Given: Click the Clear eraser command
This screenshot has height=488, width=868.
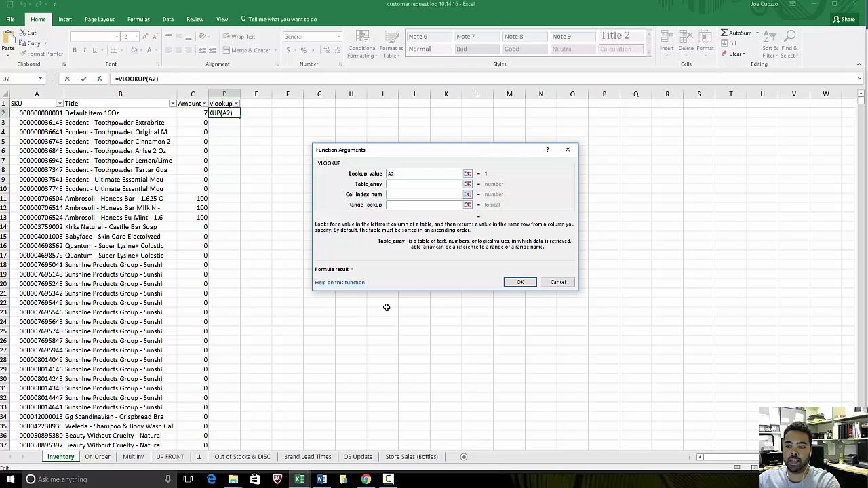Looking at the screenshot, I should (x=733, y=54).
